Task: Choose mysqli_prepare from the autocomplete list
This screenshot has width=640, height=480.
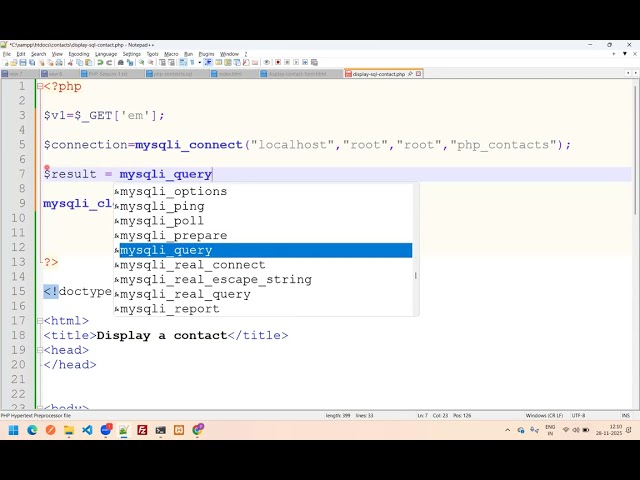Action: [263, 236]
